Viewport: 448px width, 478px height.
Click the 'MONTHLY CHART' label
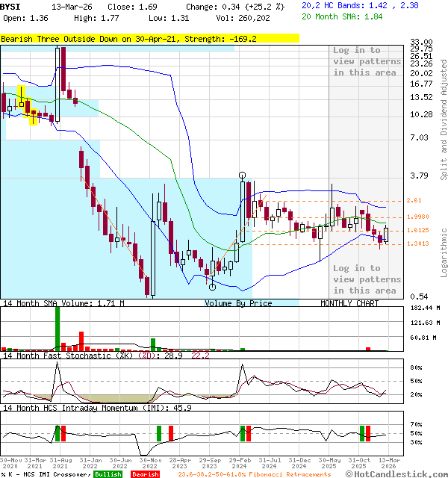click(349, 303)
